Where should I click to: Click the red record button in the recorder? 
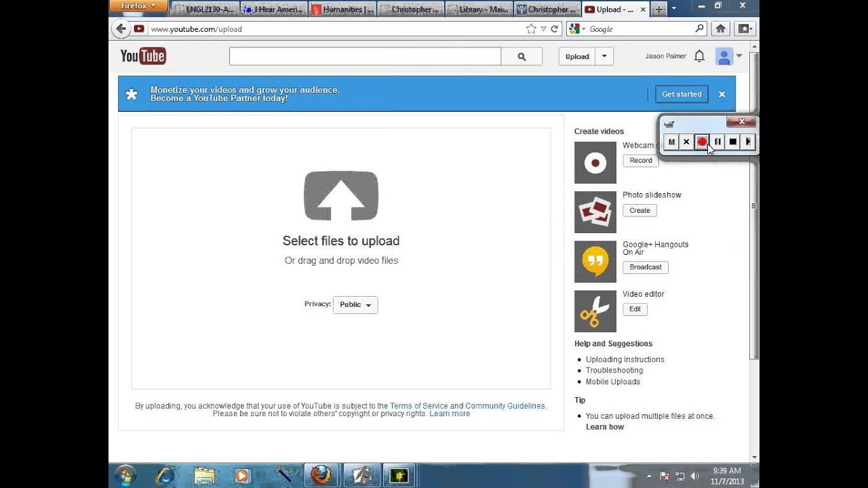702,142
